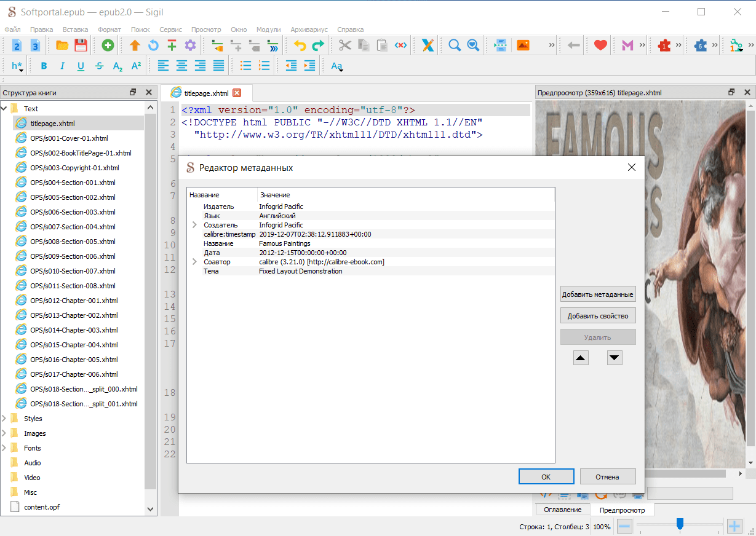Click the yellow Undo arrow icon
Viewport: 756px width, 536px height.
click(300, 45)
